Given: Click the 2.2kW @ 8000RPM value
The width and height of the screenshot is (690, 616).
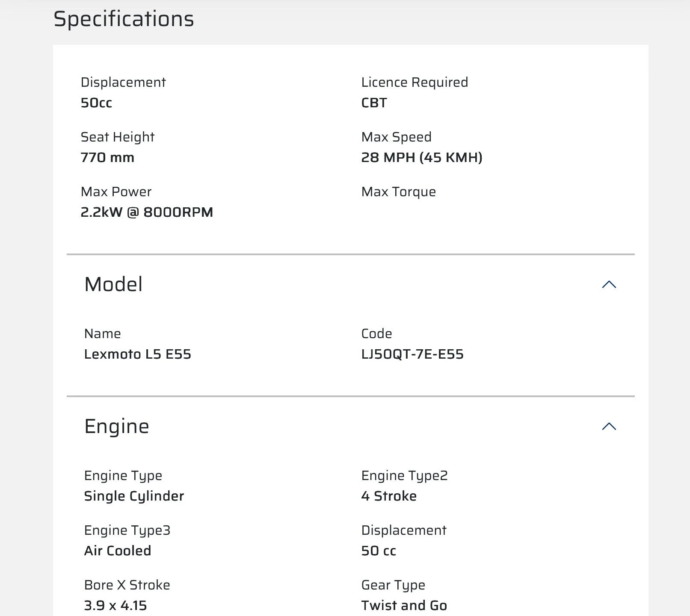Looking at the screenshot, I should tap(147, 212).
